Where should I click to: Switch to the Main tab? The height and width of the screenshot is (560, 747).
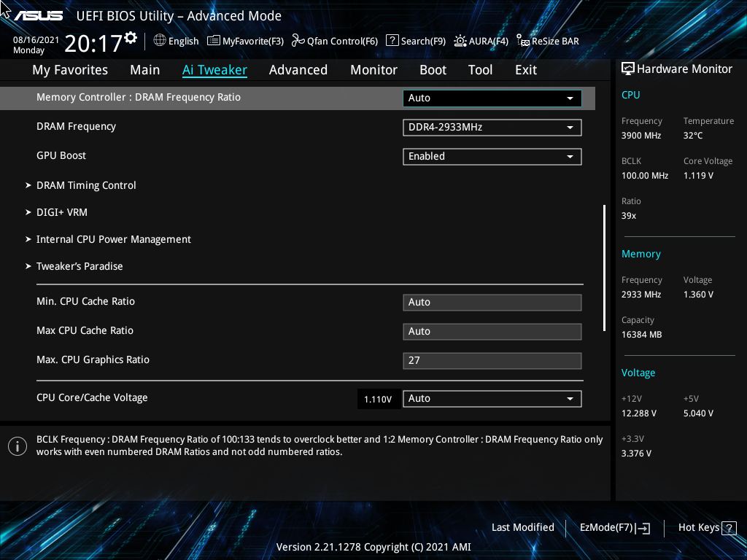pyautogui.click(x=145, y=70)
